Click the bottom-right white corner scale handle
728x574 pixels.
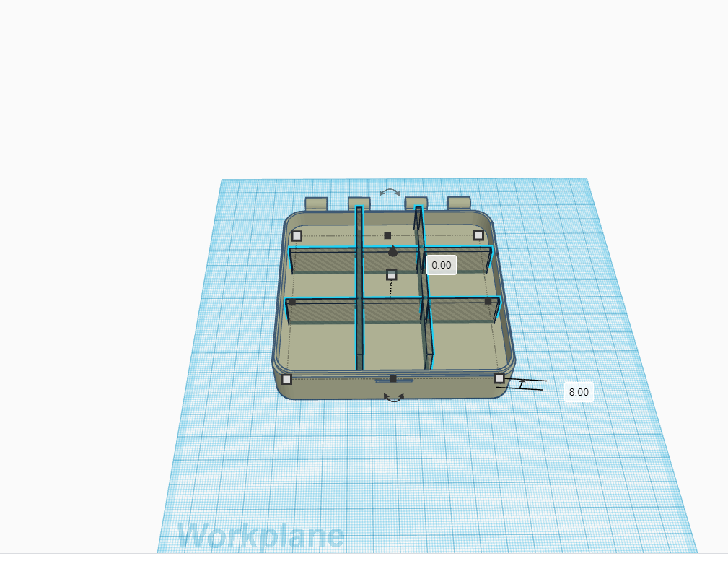(500, 380)
